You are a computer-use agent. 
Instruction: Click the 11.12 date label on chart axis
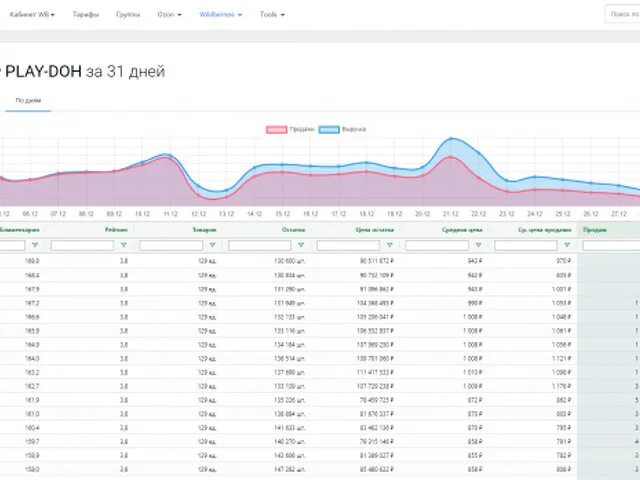(x=170, y=214)
